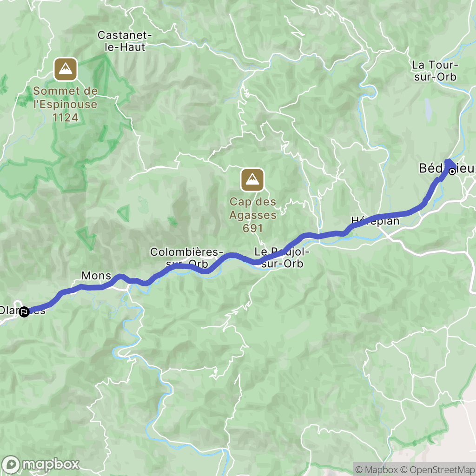The width and height of the screenshot is (476, 476).
Task: Click the route start arrow marker near Bédarieux
Action: (450, 164)
